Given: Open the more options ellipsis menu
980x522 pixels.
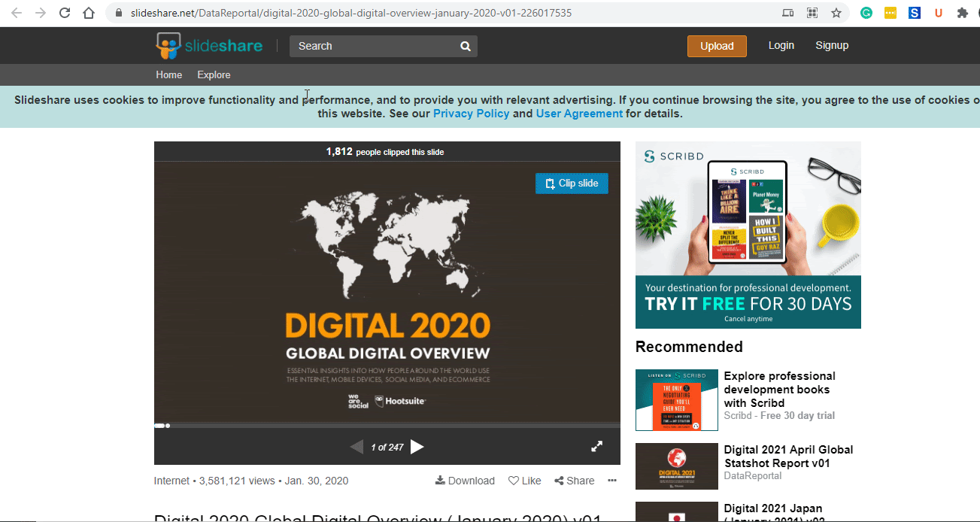Looking at the screenshot, I should coord(612,481).
